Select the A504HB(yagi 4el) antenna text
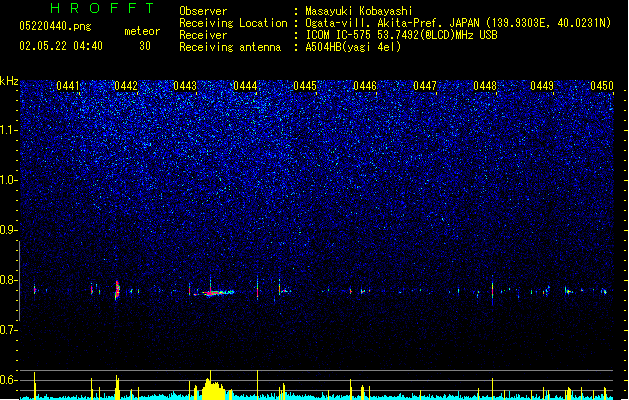This screenshot has height=400, width=629. [x=353, y=47]
